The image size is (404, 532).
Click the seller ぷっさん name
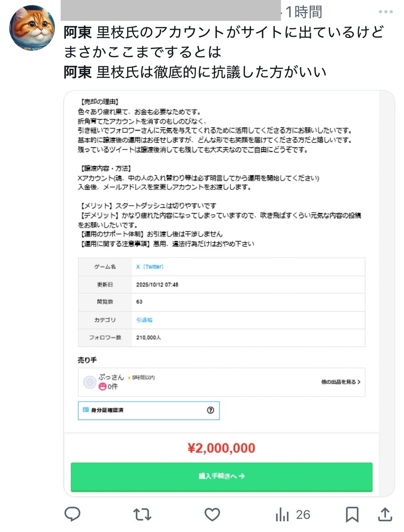(x=111, y=377)
